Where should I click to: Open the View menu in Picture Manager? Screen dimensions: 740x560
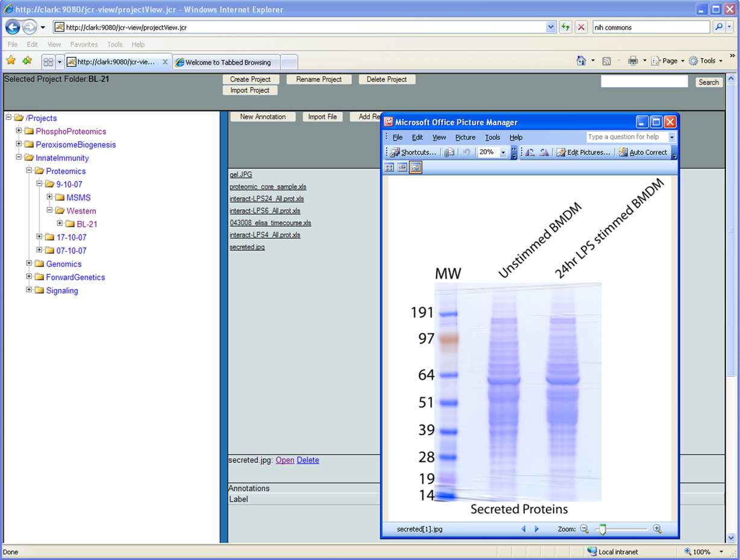439,137
